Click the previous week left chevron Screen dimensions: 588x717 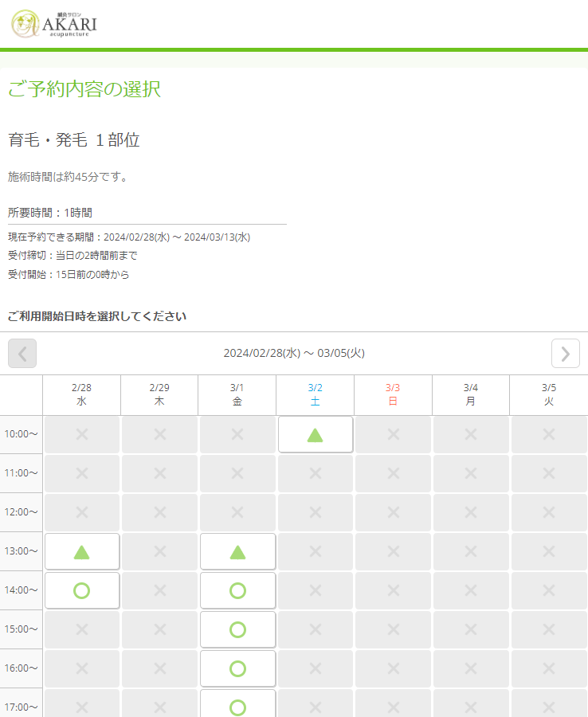click(x=22, y=354)
